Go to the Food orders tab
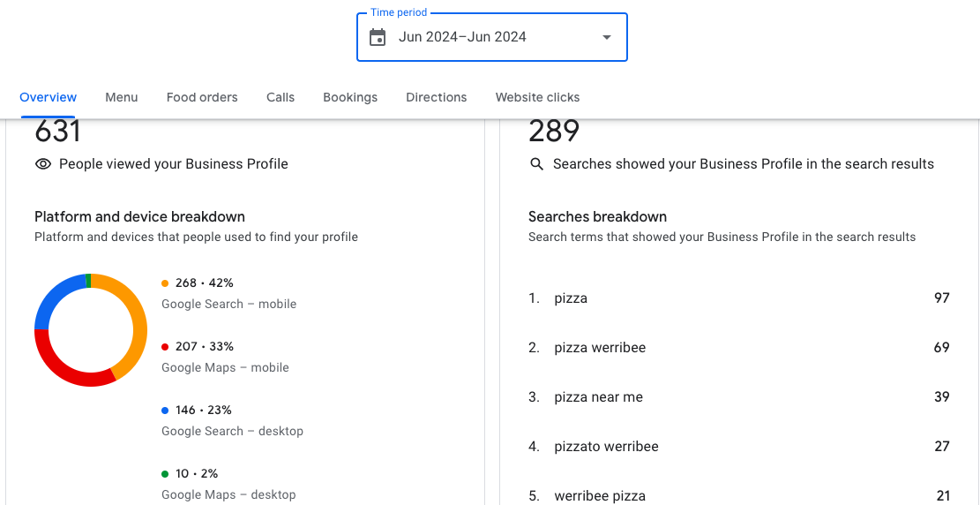Screen dimensions: 980x505 coord(202,97)
